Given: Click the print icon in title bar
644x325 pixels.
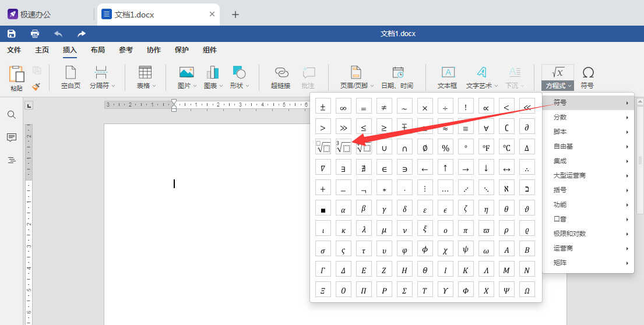Looking at the screenshot, I should (35, 34).
